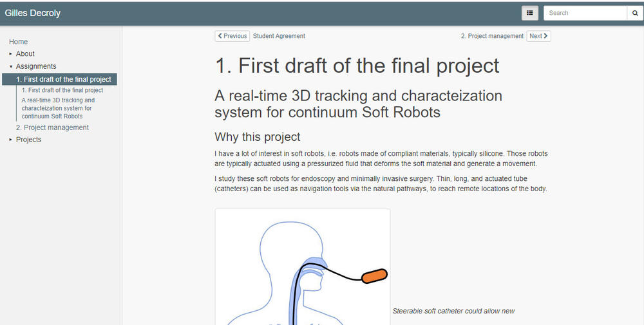Click '2. Project management' label near Next
Viewport: 644px width, 325px height.
pos(492,36)
